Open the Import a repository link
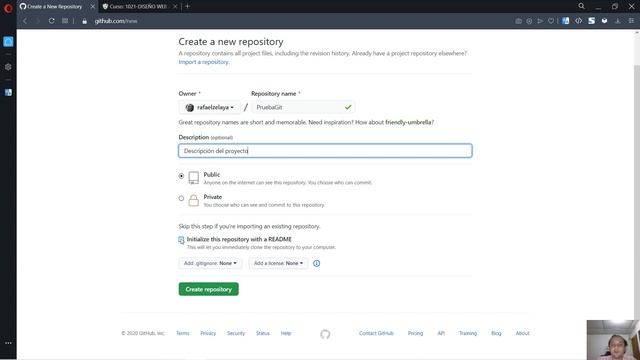The image size is (640, 360). tap(204, 62)
